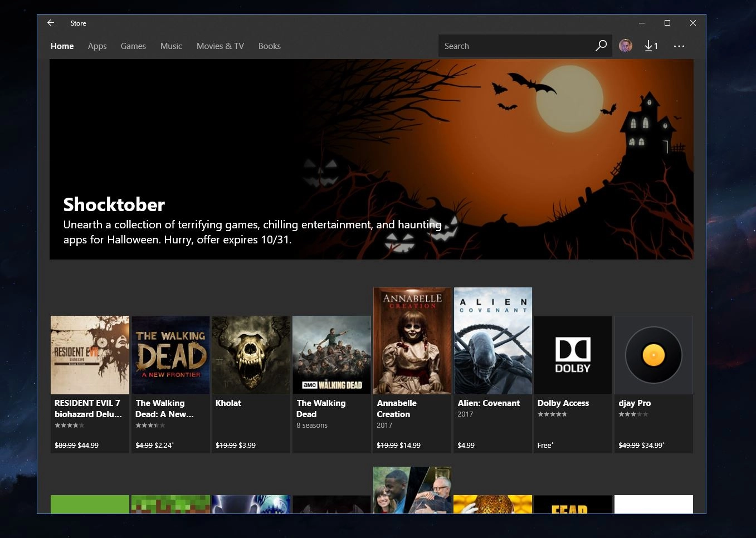Image resolution: width=756 pixels, height=538 pixels.
Task: Open the See more ellipsis menu
Action: click(x=679, y=46)
